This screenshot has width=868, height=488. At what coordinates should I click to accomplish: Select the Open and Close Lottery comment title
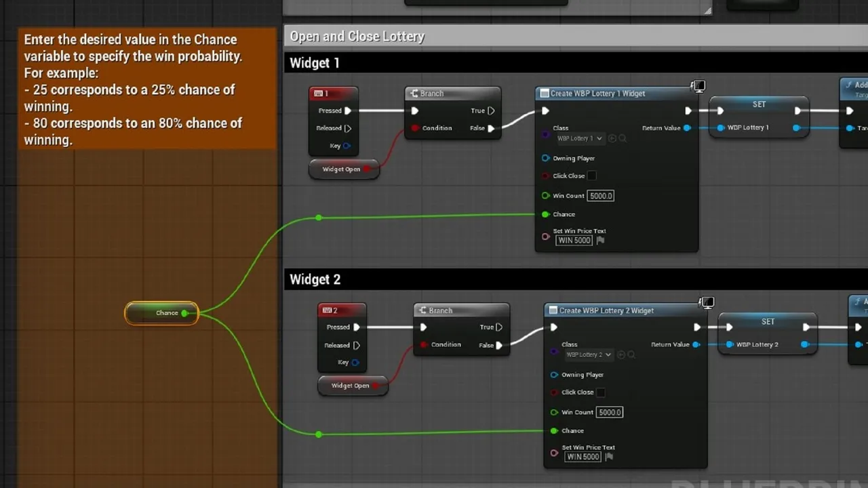[x=357, y=37]
